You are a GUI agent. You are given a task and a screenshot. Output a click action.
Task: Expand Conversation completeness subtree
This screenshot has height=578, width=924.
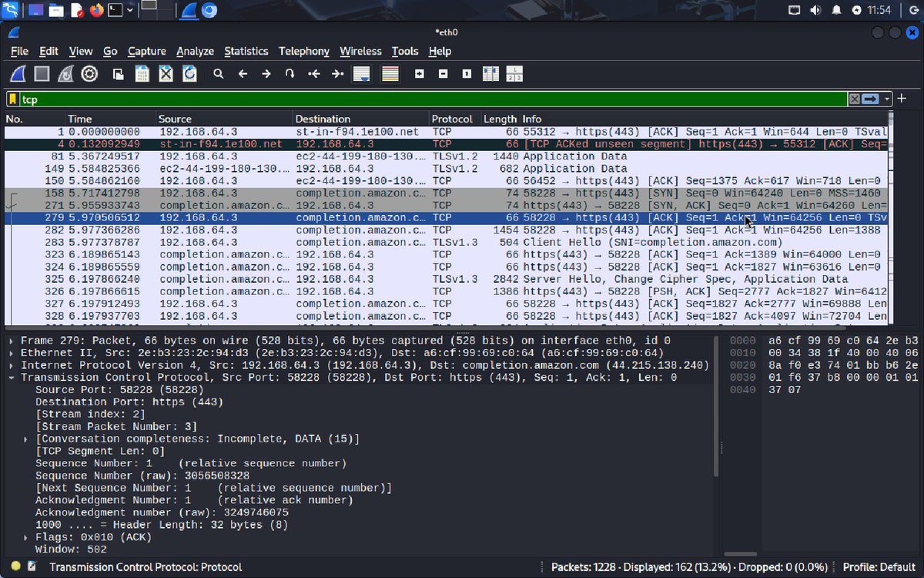pos(27,439)
